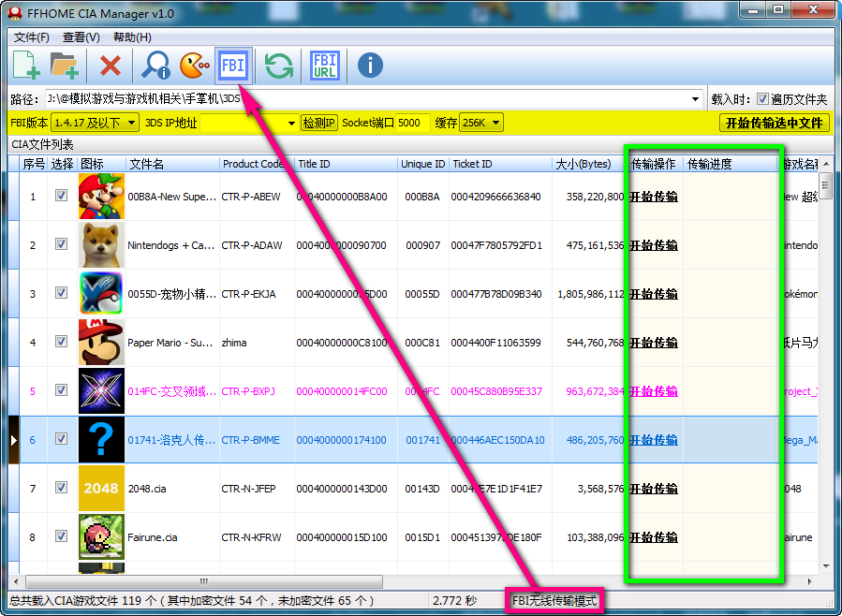Click the Unique ID column header
Screen dimensions: 842x616
pos(423,164)
